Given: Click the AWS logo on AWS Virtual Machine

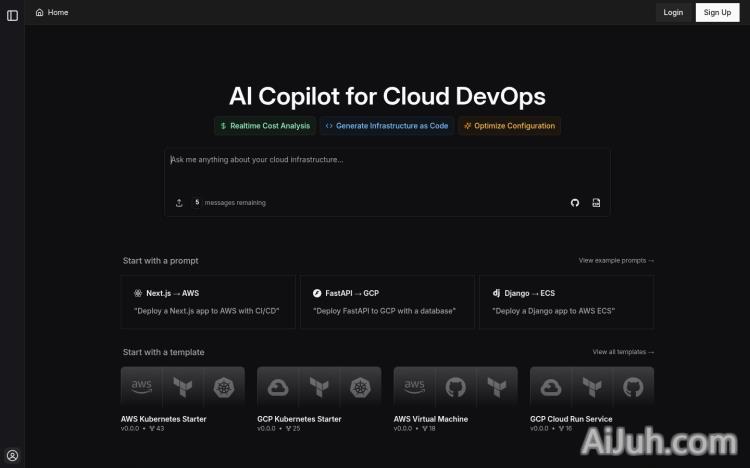Looking at the screenshot, I should coord(414,387).
